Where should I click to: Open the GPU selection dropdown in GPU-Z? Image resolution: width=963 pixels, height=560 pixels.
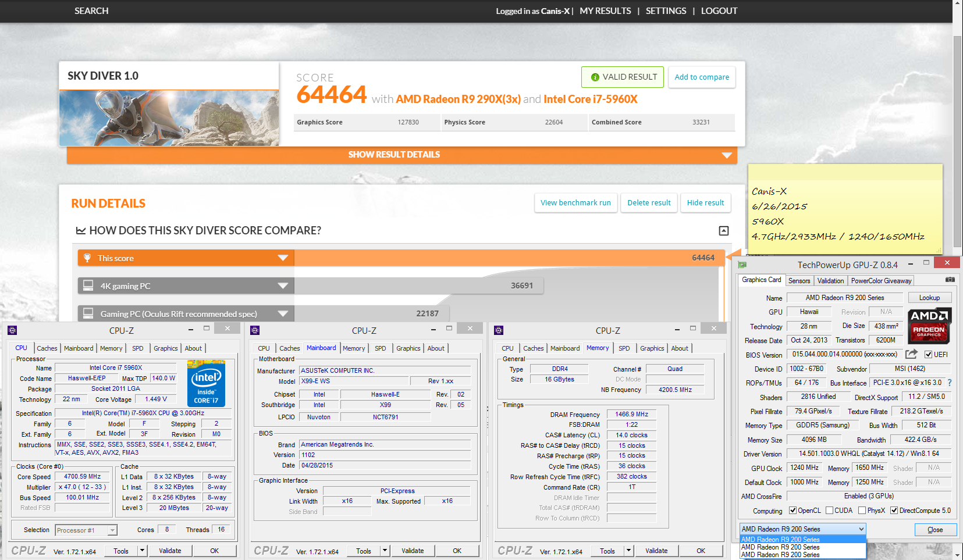click(861, 529)
